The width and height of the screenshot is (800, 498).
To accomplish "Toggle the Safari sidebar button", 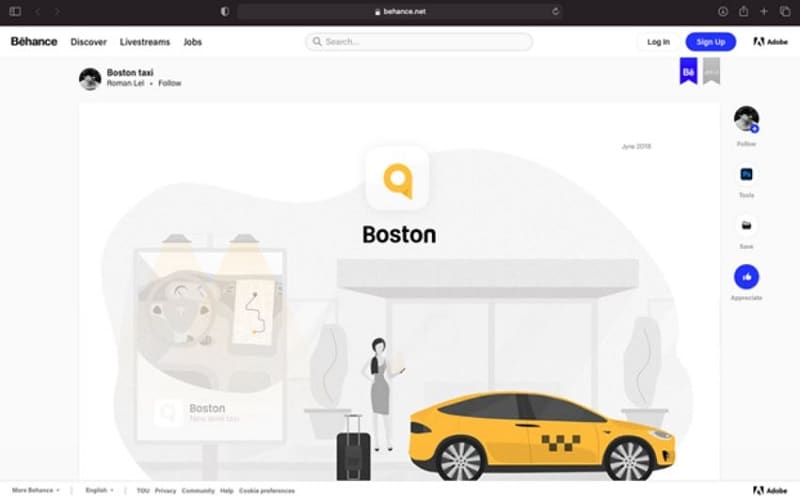I will (15, 11).
